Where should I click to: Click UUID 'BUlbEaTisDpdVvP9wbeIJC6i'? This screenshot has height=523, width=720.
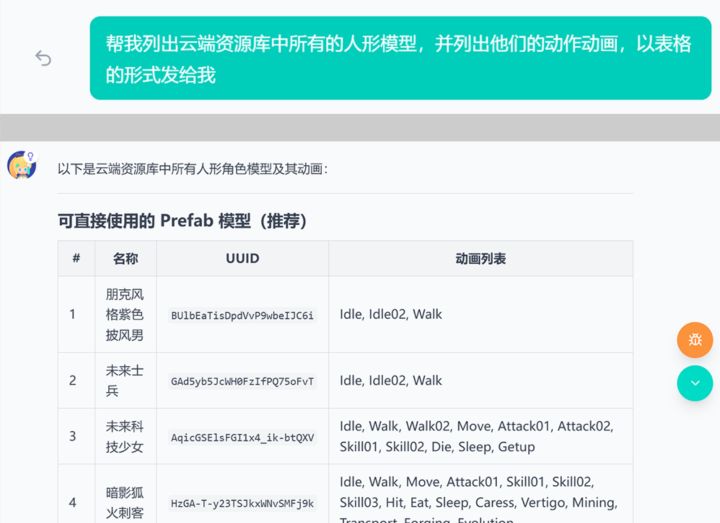pyautogui.click(x=242, y=315)
